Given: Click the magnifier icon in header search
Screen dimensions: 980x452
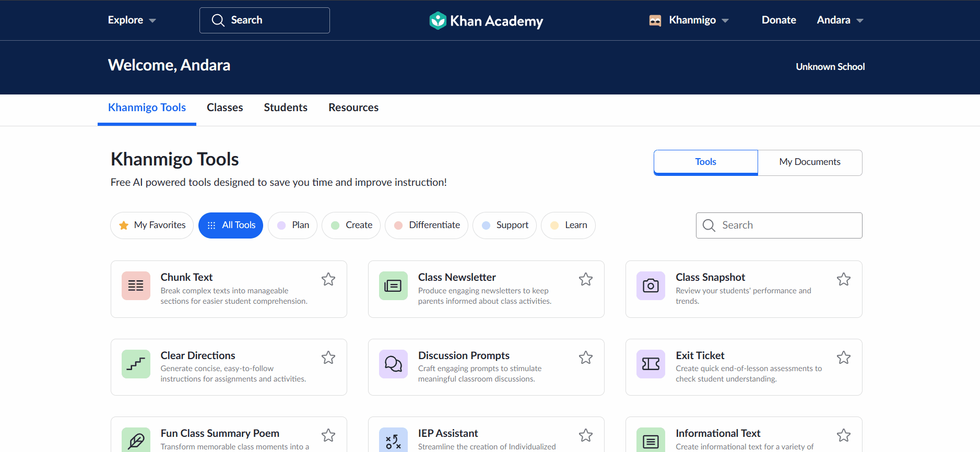Looking at the screenshot, I should pyautogui.click(x=218, y=20).
